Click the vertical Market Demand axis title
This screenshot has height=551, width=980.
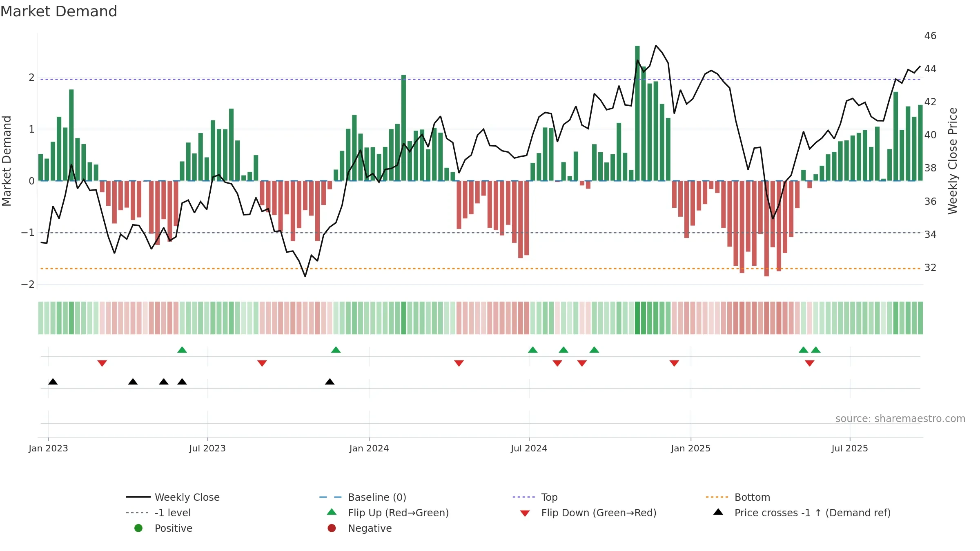coord(7,161)
